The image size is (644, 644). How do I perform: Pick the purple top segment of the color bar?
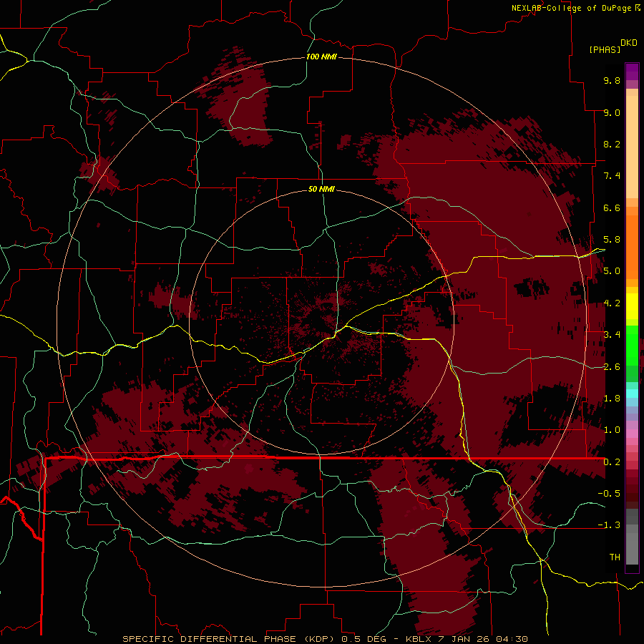click(x=632, y=72)
